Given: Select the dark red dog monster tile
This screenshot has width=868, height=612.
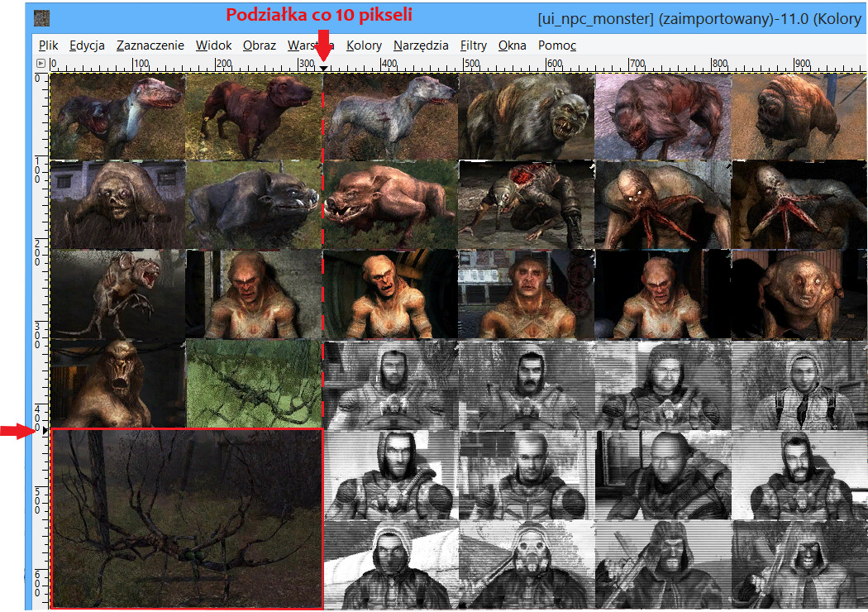Looking at the screenshot, I should [x=254, y=117].
